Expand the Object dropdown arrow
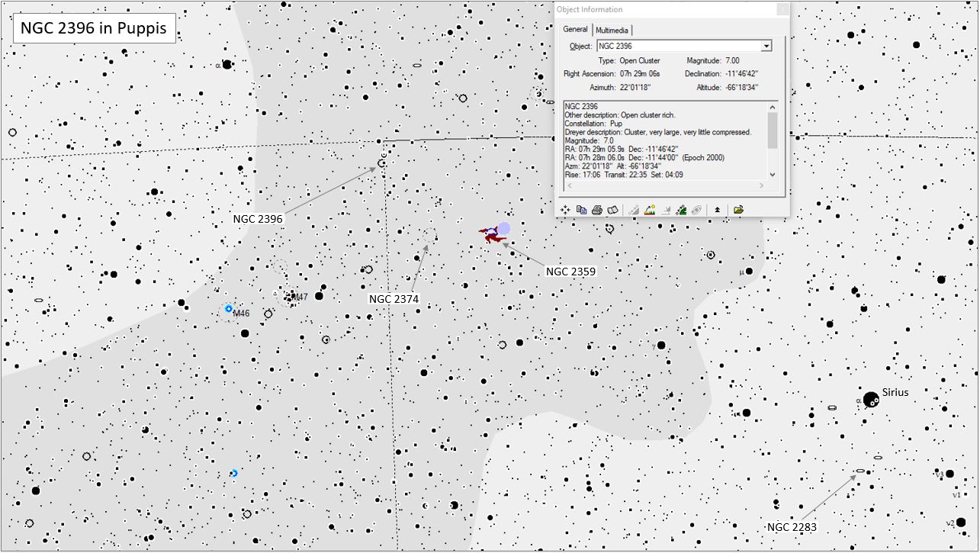 (766, 47)
